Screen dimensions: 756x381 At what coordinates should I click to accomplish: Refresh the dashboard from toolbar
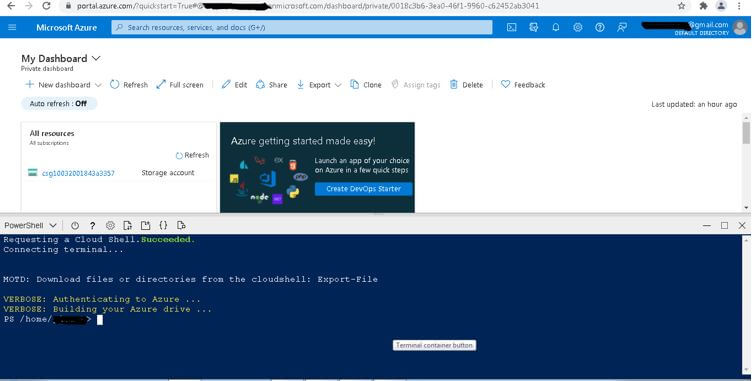point(129,84)
